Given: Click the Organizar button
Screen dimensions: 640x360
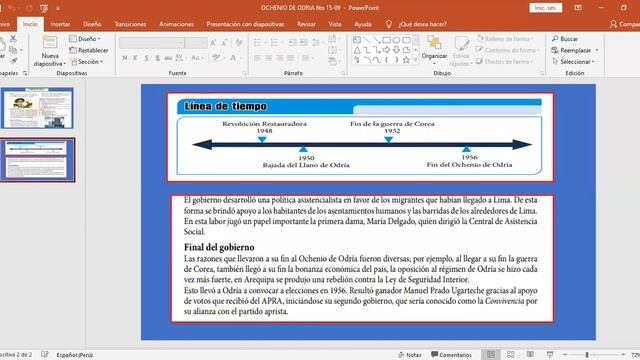Looking at the screenshot, I should (434, 49).
